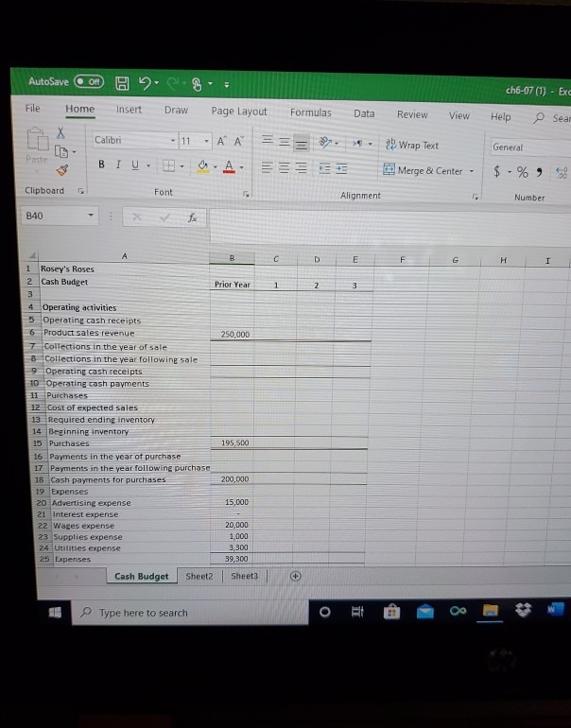
Task: Click the Copy icon
Action: [61, 151]
